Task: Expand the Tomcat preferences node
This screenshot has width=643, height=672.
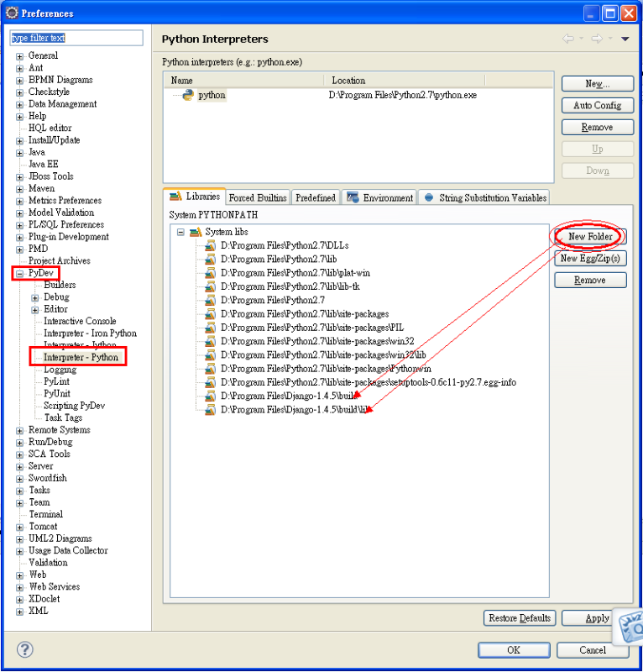Action: [x=19, y=528]
